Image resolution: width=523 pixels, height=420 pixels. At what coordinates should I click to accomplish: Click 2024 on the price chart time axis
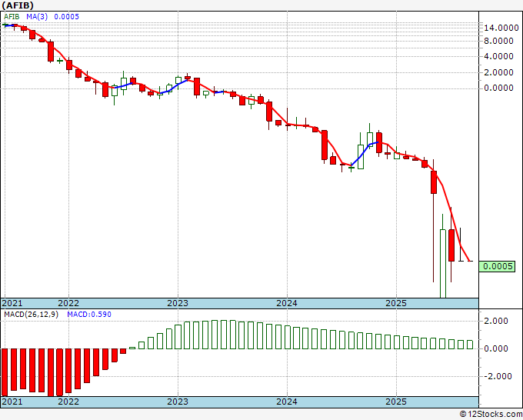[x=287, y=303]
